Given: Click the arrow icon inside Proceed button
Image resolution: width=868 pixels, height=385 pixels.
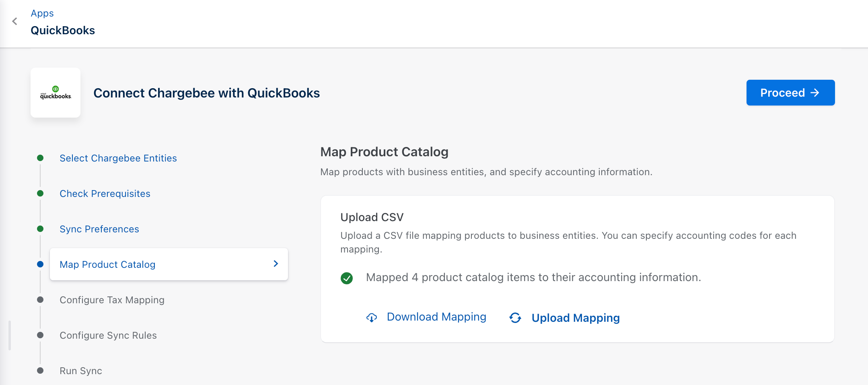Looking at the screenshot, I should tap(815, 93).
